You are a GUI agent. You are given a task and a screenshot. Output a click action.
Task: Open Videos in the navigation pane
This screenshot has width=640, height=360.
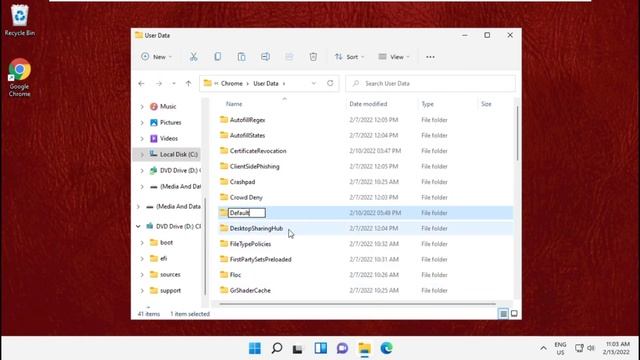click(x=169, y=138)
